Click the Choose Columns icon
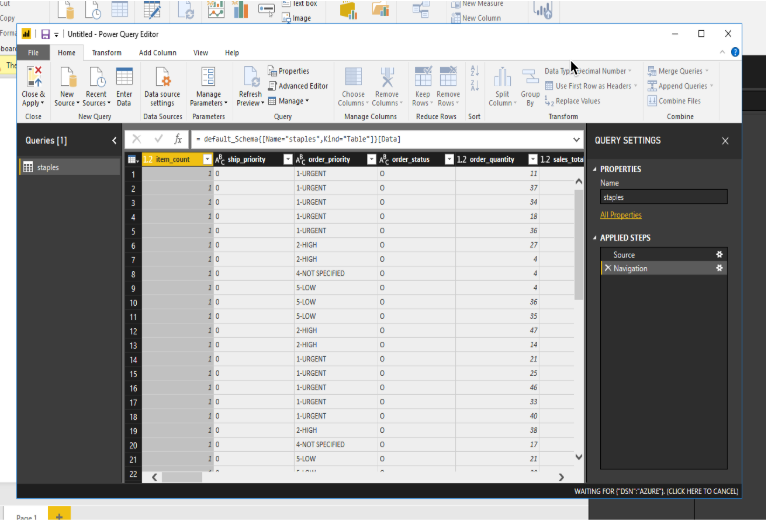Screen dimensions: 767x522 (353, 77)
